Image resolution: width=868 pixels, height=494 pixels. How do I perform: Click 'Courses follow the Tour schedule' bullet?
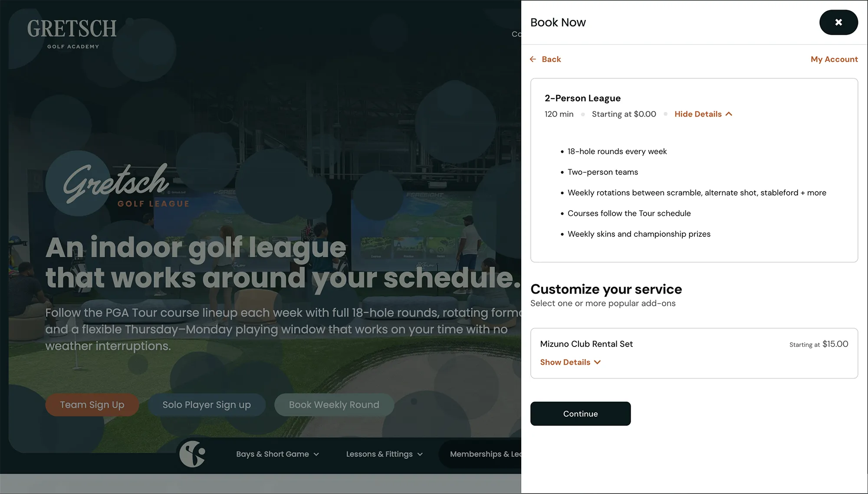pyautogui.click(x=629, y=213)
